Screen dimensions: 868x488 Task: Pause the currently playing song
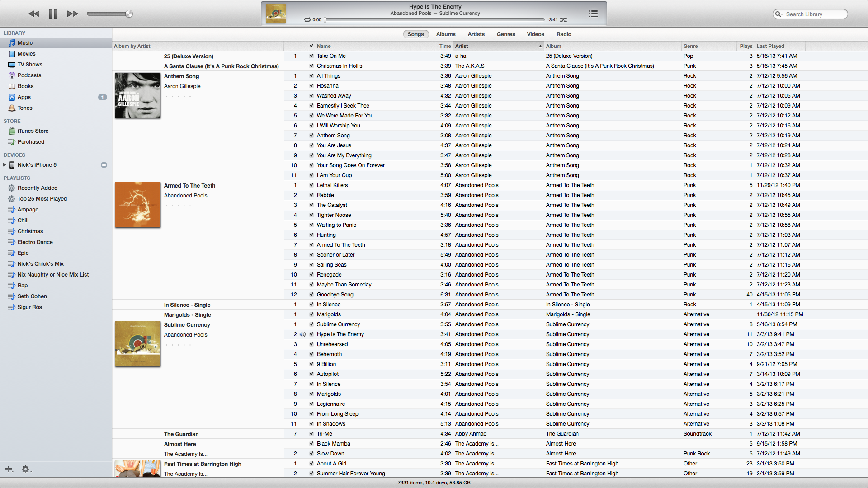[53, 14]
